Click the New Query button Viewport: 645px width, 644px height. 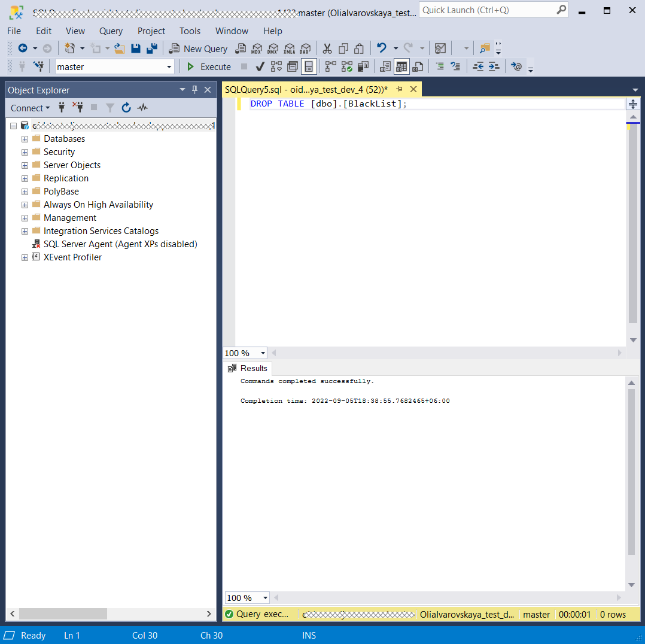(198, 48)
